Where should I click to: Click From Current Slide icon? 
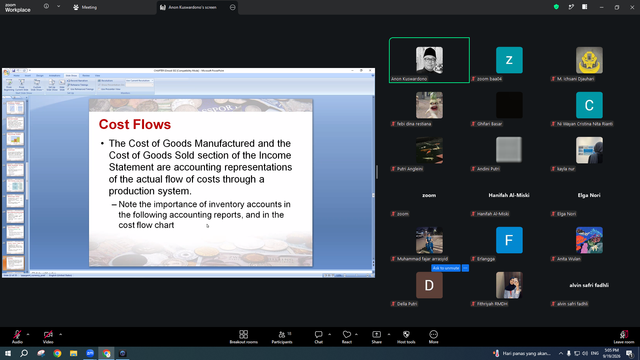pyautogui.click(x=22, y=84)
